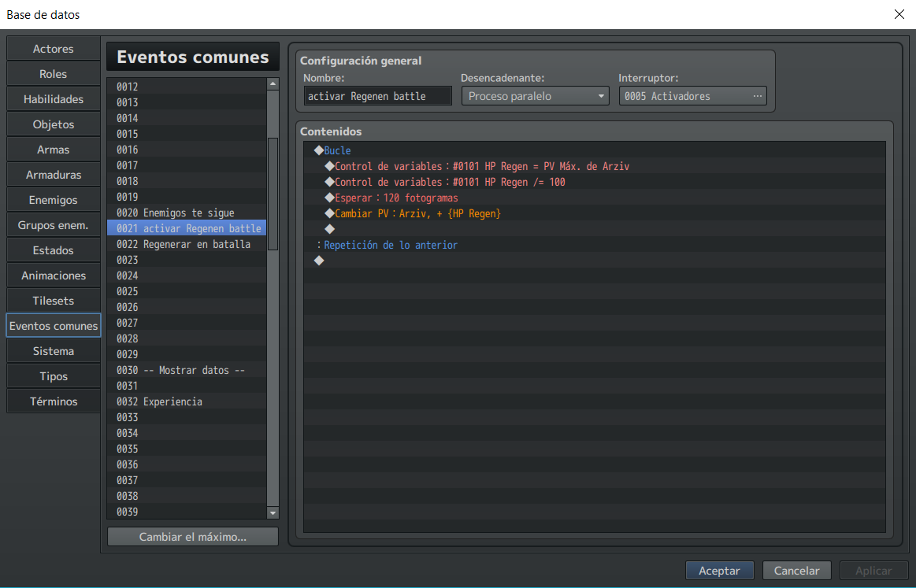Open the Armas tab
916x588 pixels.
click(x=53, y=149)
